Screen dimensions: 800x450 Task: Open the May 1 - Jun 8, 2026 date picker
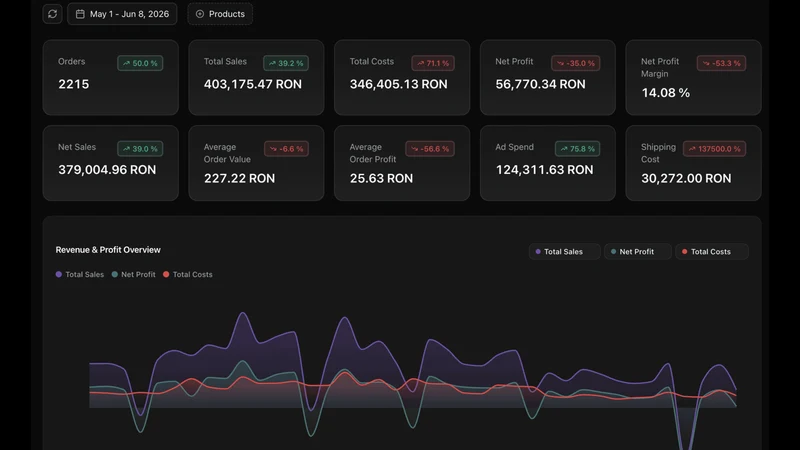[122, 14]
